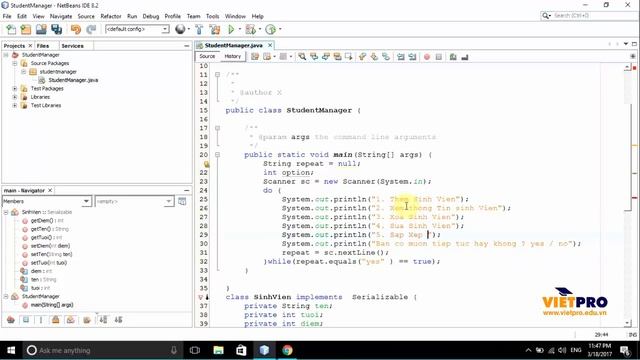Toggle Show Static Members filter in Navigator
Image resolution: width=640 pixels, height=360 pixels.
[41, 320]
